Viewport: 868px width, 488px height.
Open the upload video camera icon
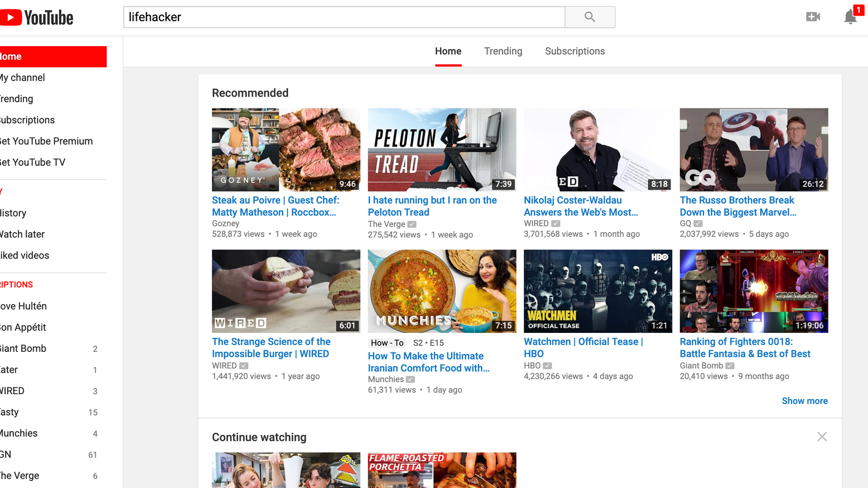point(813,17)
